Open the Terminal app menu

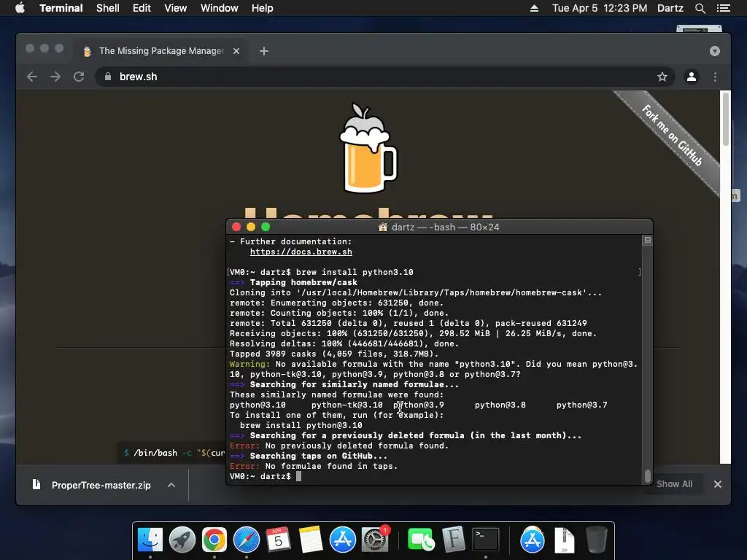(61, 8)
